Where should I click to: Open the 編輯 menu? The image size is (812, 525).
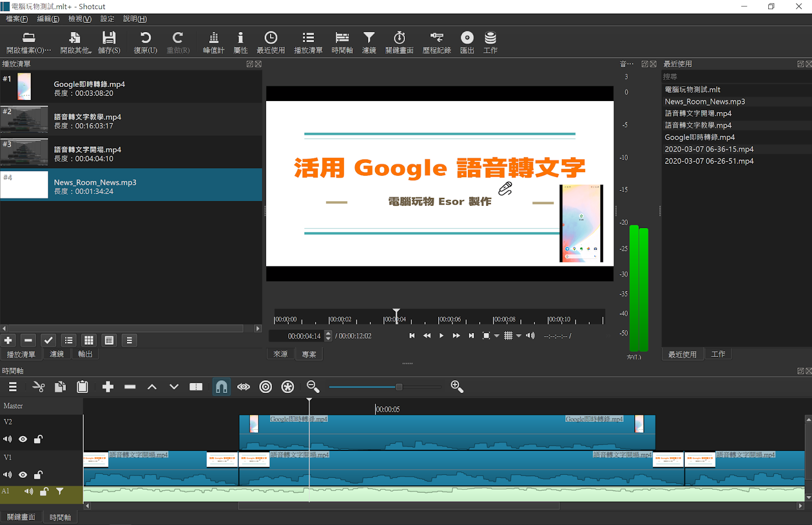click(x=48, y=19)
